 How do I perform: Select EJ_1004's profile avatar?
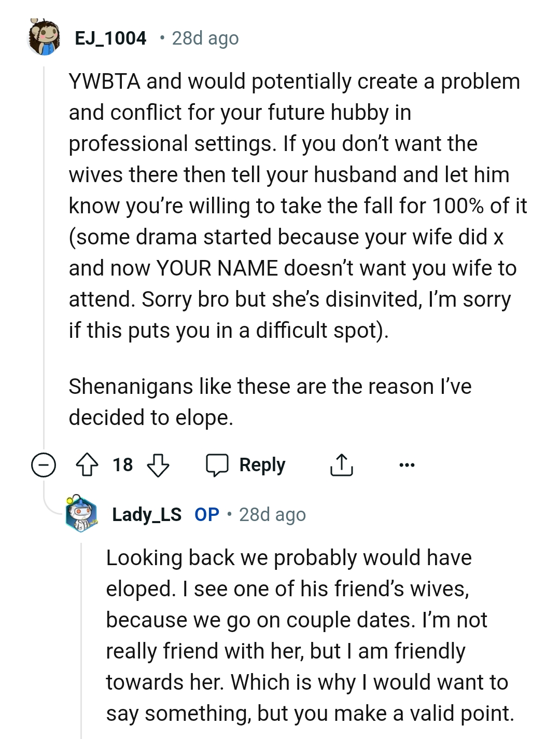click(x=44, y=37)
